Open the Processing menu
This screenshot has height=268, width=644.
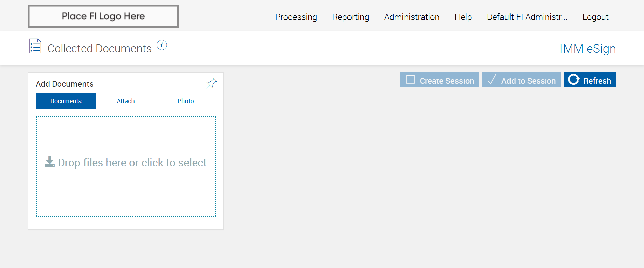click(x=296, y=17)
